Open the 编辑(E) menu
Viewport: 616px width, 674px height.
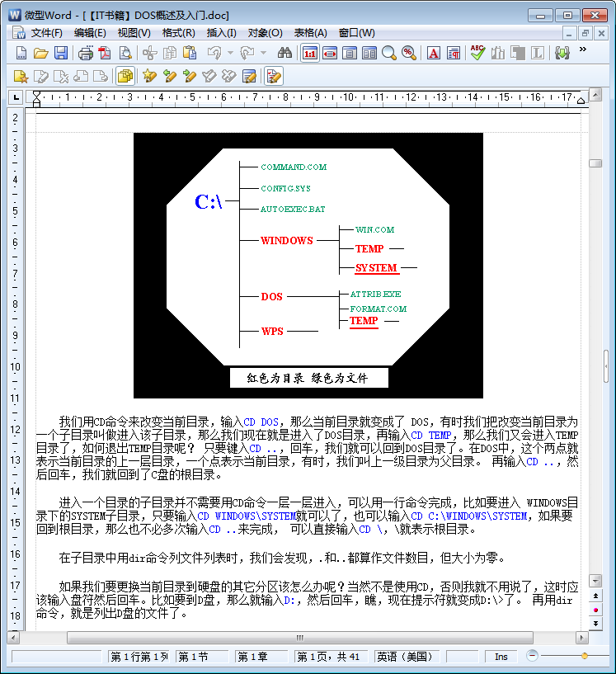click(90, 33)
